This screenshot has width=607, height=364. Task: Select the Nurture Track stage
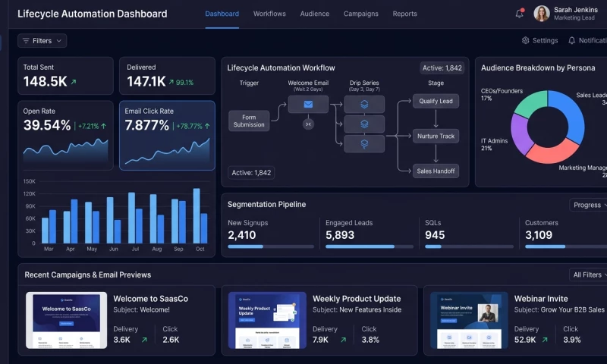click(x=436, y=136)
